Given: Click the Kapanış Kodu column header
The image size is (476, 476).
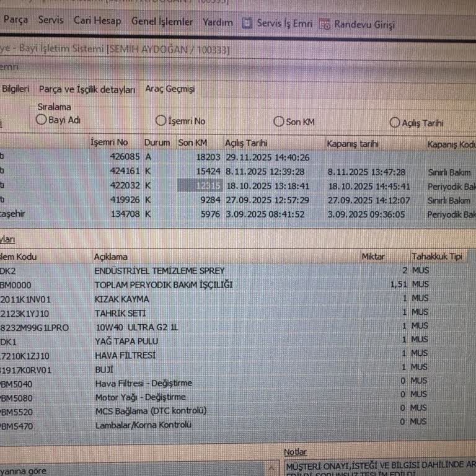Looking at the screenshot, I should pos(451,144).
